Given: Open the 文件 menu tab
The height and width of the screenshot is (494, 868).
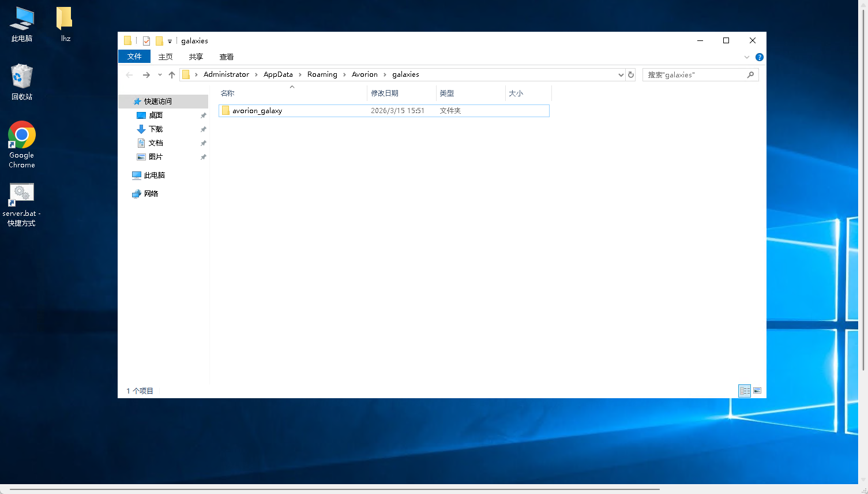Looking at the screenshot, I should 134,57.
